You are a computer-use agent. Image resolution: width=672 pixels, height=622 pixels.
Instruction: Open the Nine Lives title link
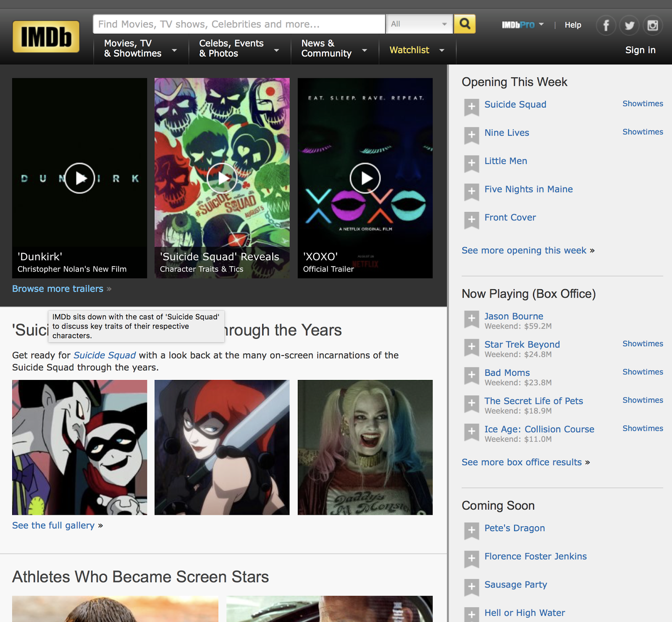(507, 133)
